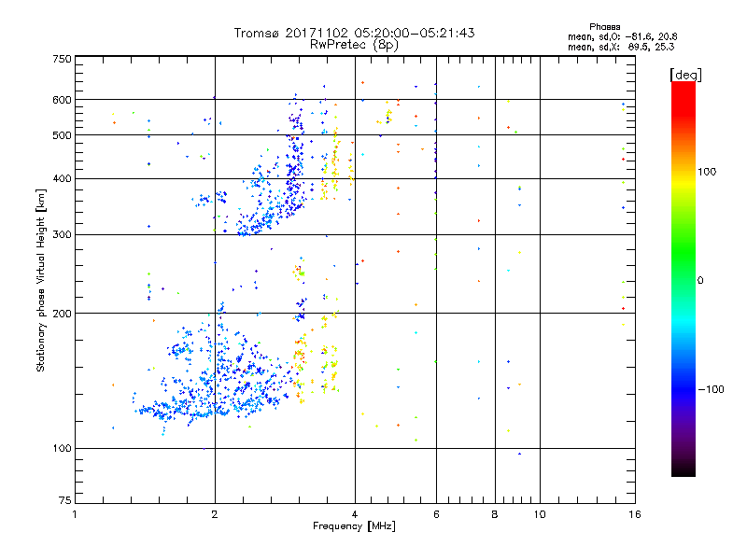
Task: Click the y-axis tick label '300'
Action: [62, 234]
